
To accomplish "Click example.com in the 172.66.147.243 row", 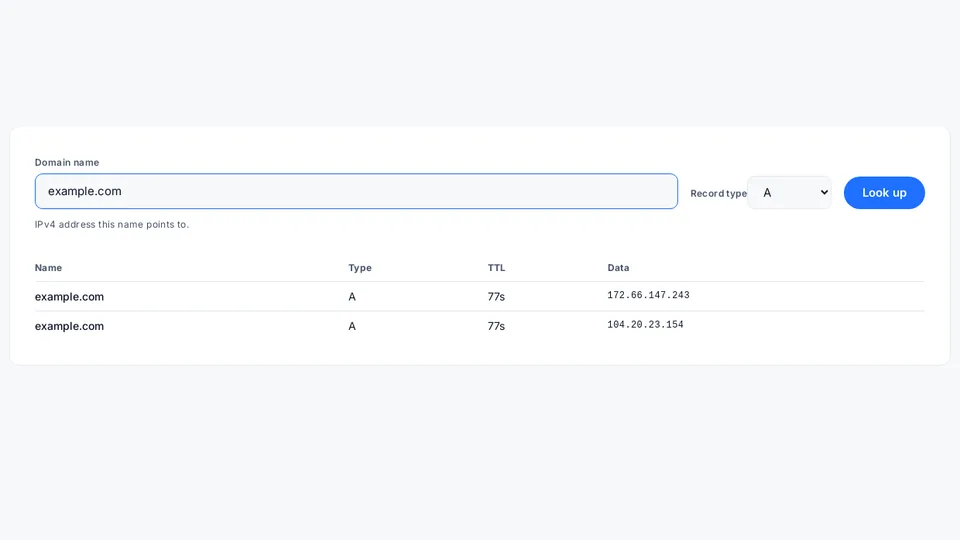I will point(69,297).
